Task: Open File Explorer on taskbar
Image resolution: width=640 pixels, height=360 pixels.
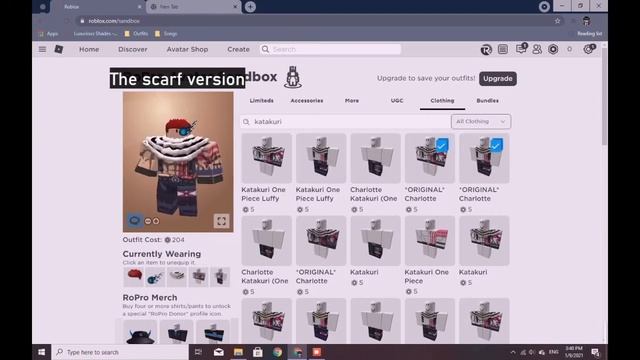Action: 238,352
